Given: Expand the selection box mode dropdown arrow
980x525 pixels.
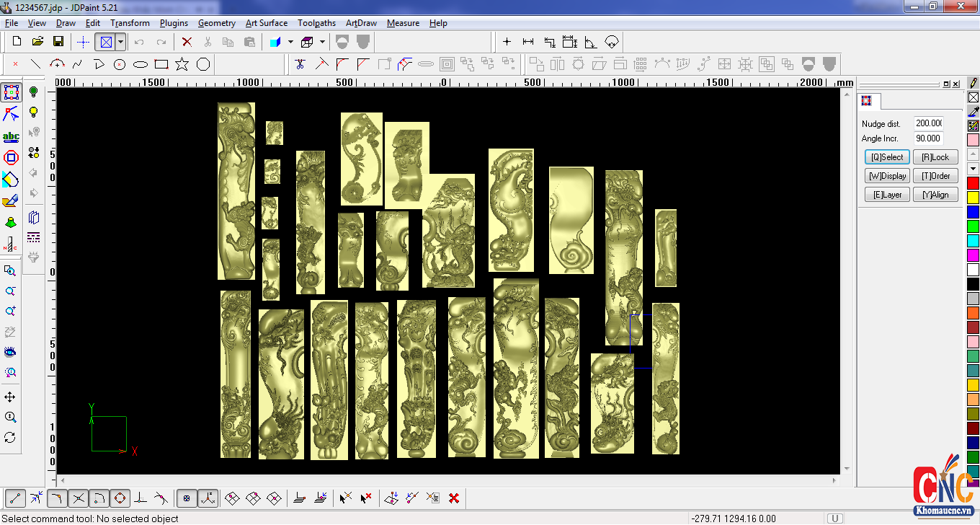Looking at the screenshot, I should tap(120, 42).
